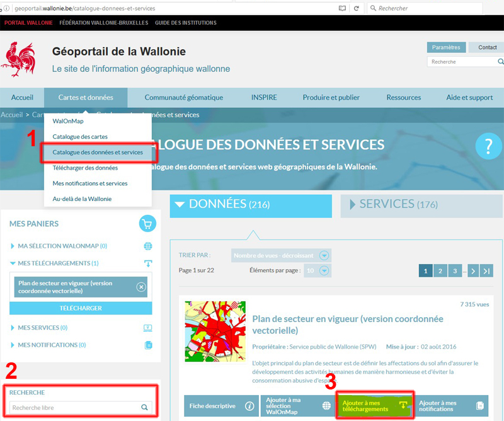504x421 pixels.
Task: Open Aide et support menu
Action: coord(469,98)
